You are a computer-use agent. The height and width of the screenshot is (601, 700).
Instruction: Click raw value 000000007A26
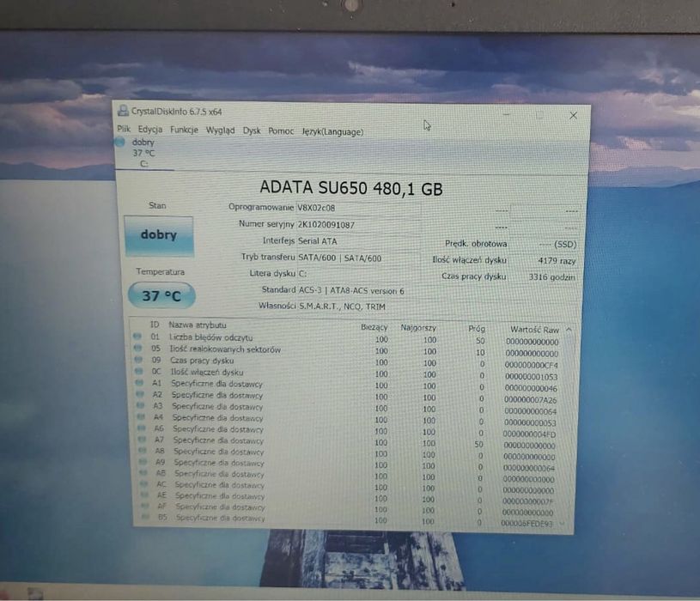tap(530, 400)
